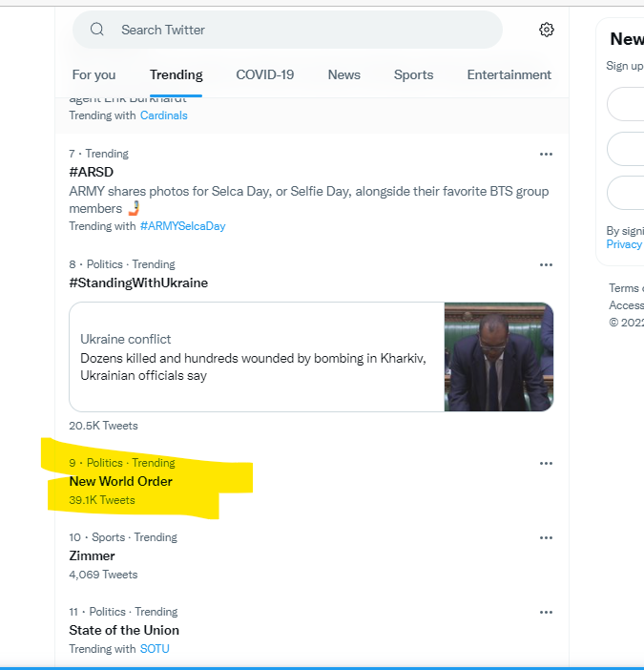This screenshot has width=644, height=670.
Task: Open the State of the Union trend
Action: [124, 630]
